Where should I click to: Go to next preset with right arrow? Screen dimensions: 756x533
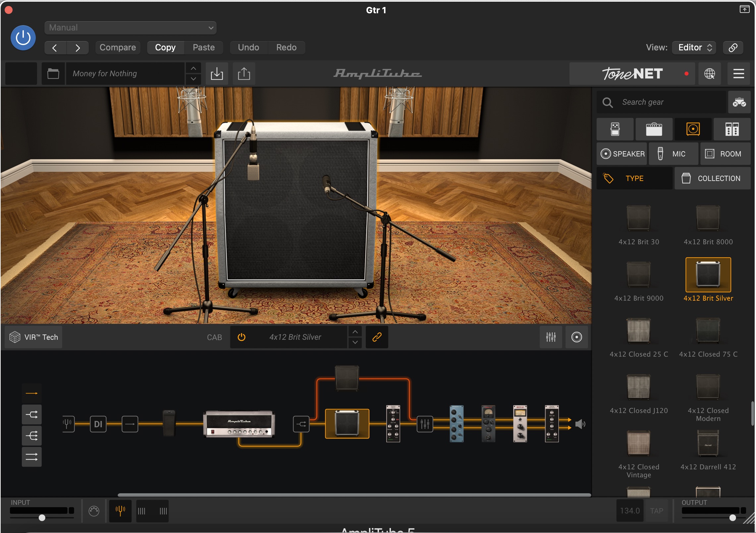pyautogui.click(x=78, y=47)
